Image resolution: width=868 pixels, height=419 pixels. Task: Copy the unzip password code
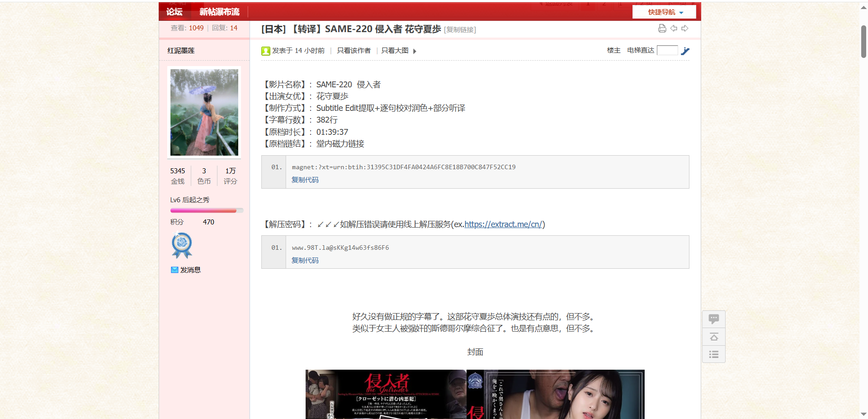305,261
